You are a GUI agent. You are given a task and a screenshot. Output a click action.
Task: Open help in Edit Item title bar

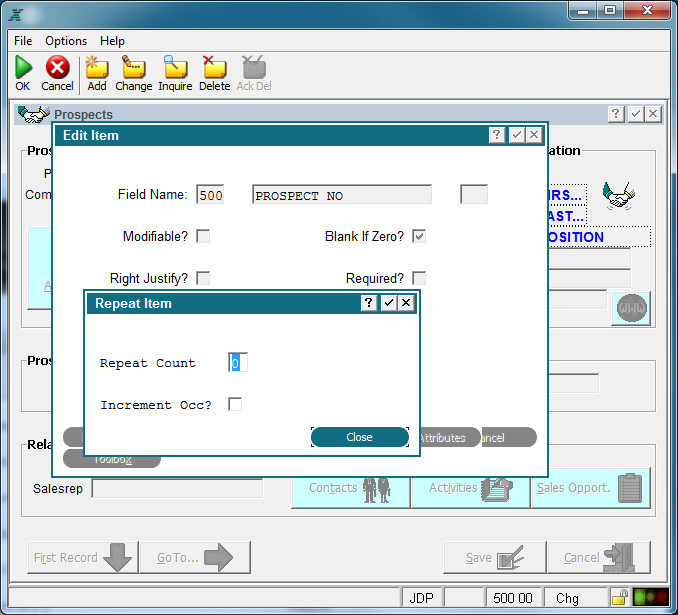point(497,135)
